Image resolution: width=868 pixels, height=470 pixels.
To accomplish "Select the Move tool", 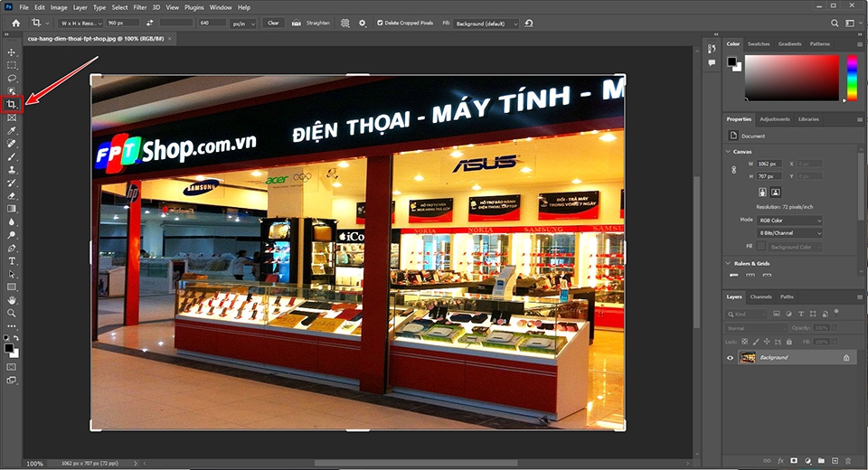I will (x=12, y=52).
